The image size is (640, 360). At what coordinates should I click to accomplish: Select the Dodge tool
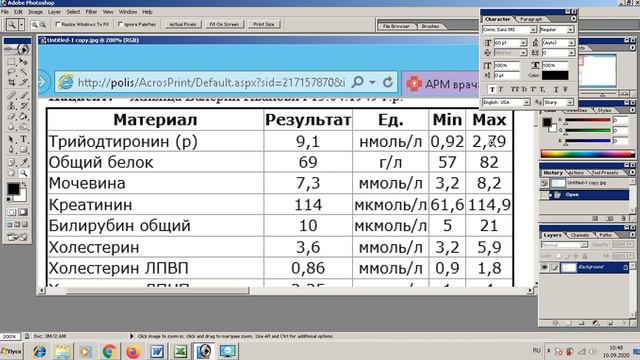pos(23,127)
